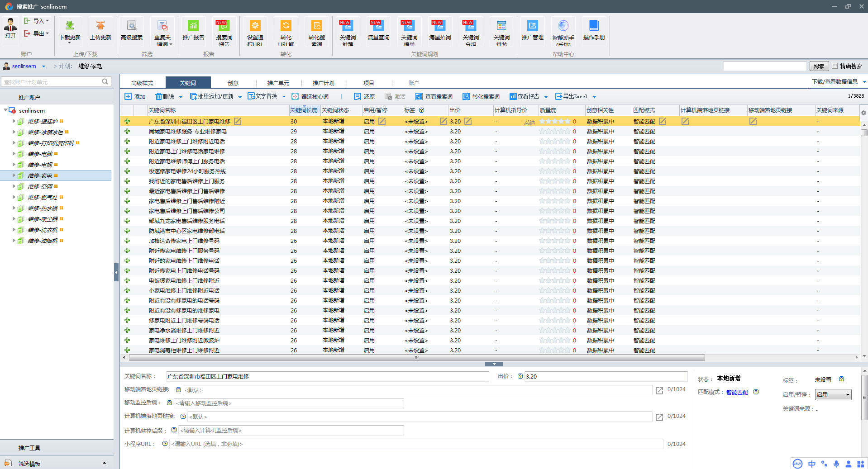Click the 流量查询 traffic query icon
The height and width of the screenshot is (469, 868).
[x=378, y=26]
